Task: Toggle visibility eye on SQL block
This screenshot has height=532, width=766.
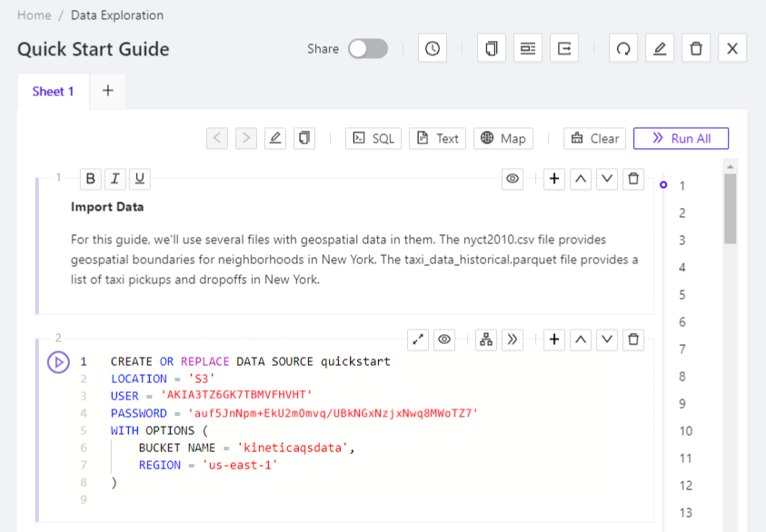Action: (x=444, y=340)
